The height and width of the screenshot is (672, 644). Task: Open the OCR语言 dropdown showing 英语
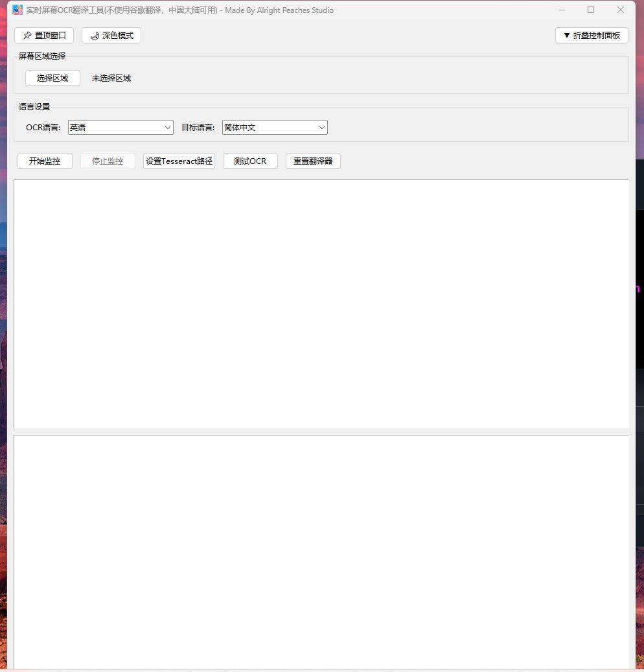tap(121, 127)
